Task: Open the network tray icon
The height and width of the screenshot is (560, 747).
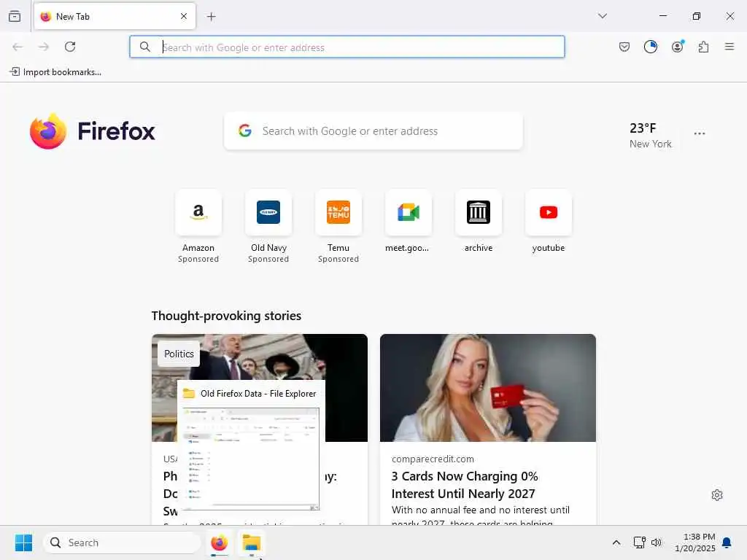Action: pos(639,542)
